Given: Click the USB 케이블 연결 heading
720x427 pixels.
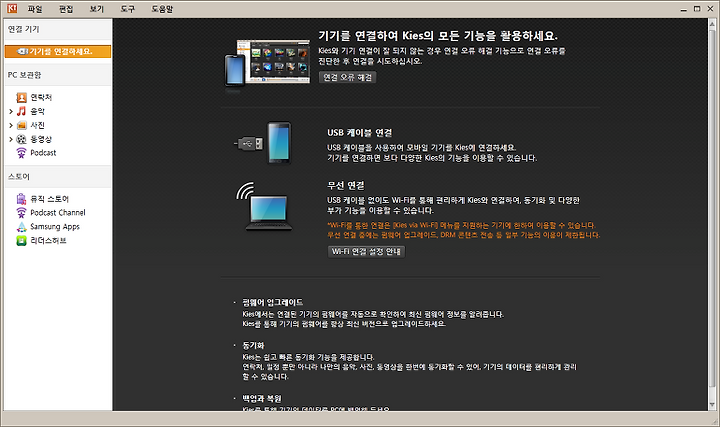Looking at the screenshot, I should 360,133.
